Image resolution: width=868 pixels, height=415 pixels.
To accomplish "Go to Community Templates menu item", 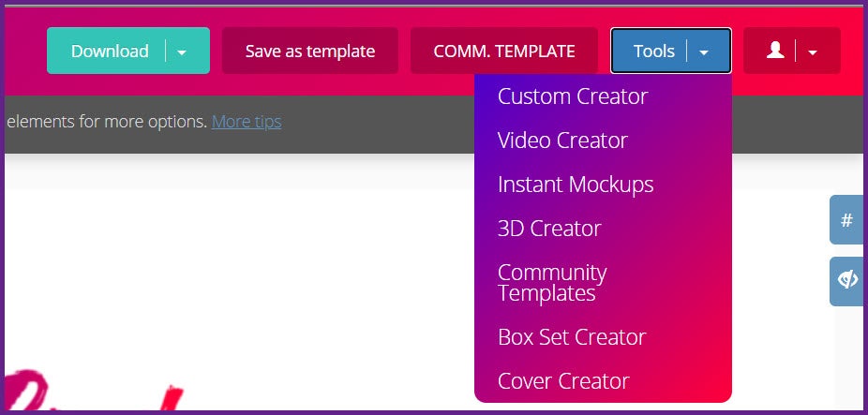I will [x=552, y=282].
